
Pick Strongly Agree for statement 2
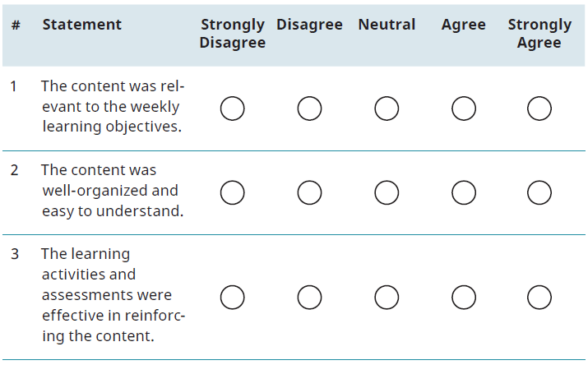(539, 192)
